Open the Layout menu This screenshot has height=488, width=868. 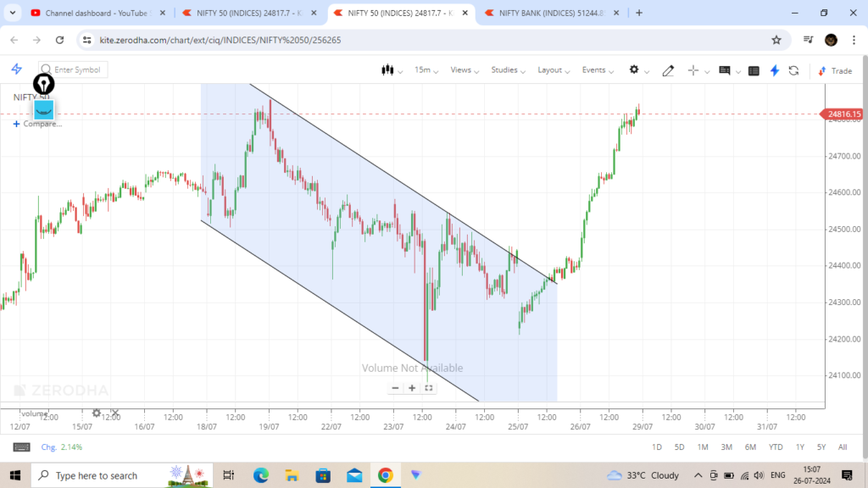coord(554,70)
